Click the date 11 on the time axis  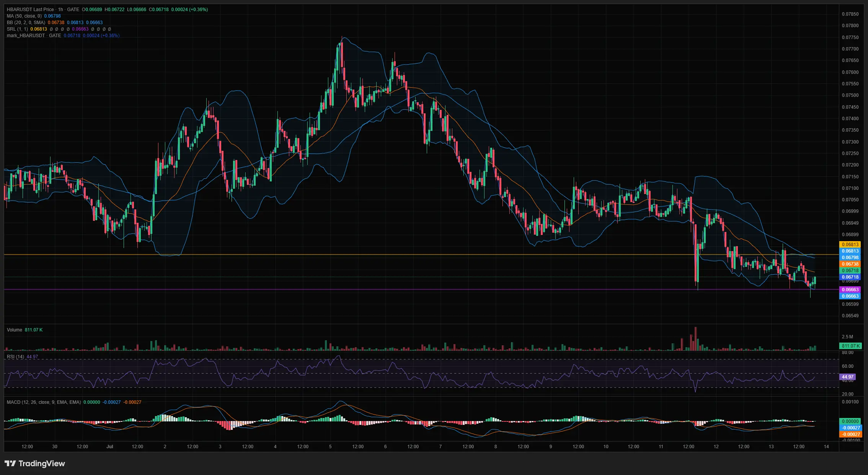[661, 446]
